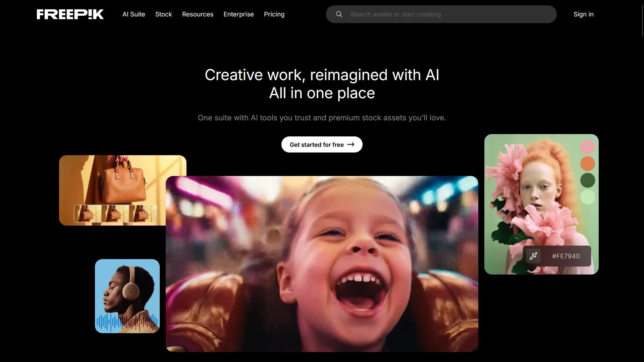Click the magnifying glass search icon
The height and width of the screenshot is (362, 644).
(x=339, y=14)
